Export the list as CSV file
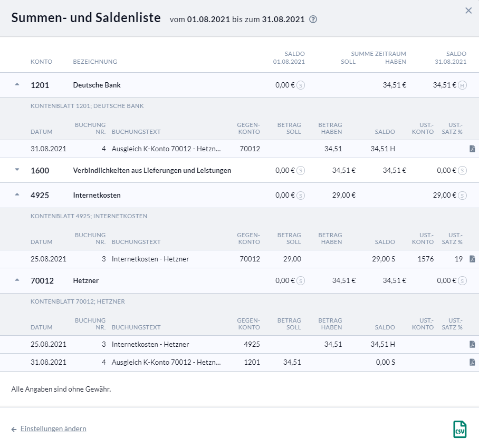The height and width of the screenshot is (448, 479). 459,429
